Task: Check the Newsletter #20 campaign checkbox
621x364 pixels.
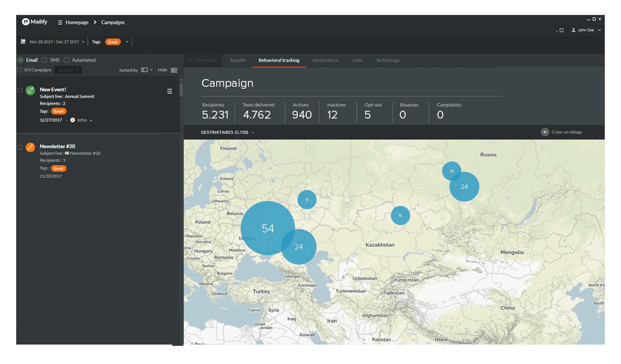Action: (20, 147)
